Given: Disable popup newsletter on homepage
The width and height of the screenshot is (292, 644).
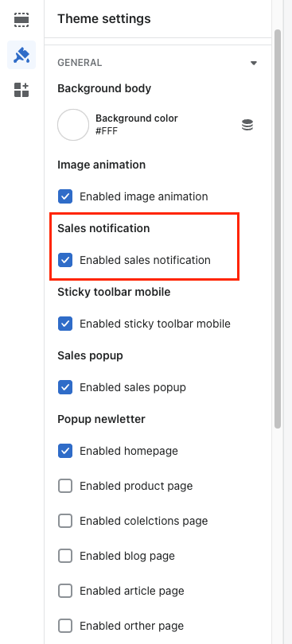Looking at the screenshot, I should 65,451.
